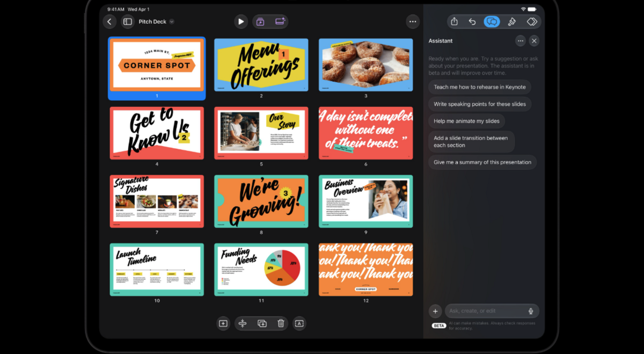Viewport: 644px width, 354px height.
Task: Open the main toolbar More menu
Action: 413,21
